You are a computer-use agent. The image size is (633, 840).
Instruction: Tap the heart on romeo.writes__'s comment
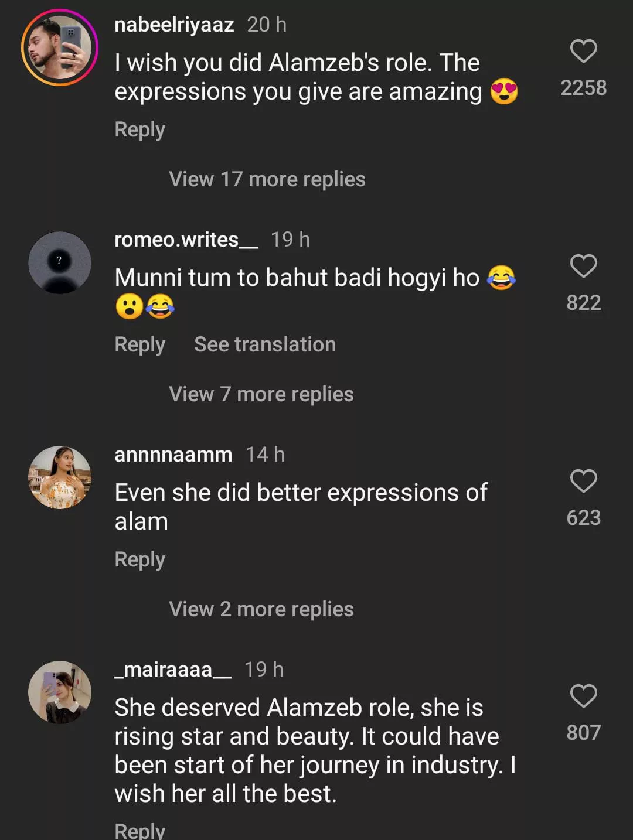[583, 267]
